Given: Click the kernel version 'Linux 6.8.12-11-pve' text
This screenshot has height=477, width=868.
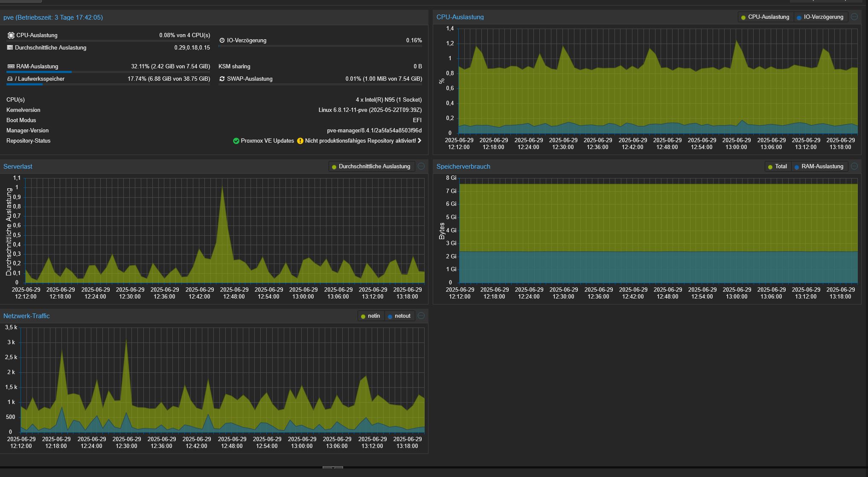Looking at the screenshot, I should [343, 110].
